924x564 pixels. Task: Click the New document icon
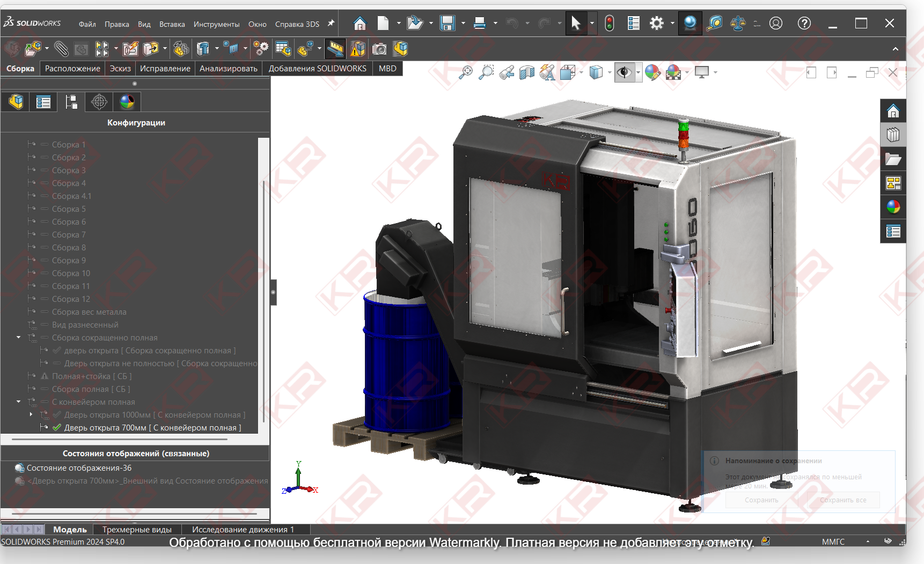tap(383, 23)
